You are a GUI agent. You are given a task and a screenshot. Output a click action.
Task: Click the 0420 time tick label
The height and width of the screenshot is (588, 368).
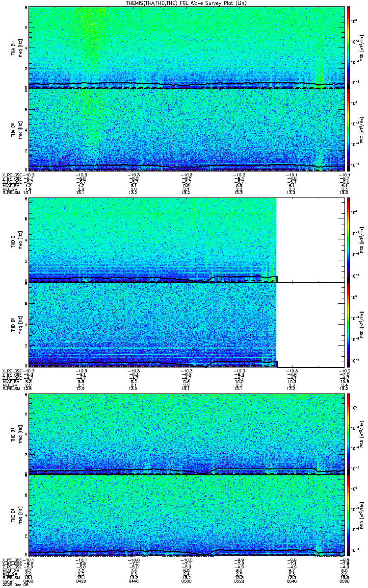[81, 581]
